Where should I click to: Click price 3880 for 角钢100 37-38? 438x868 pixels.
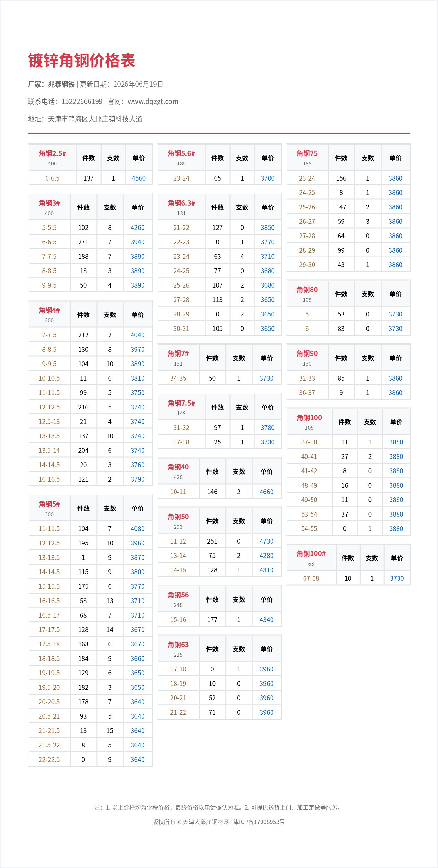(396, 442)
